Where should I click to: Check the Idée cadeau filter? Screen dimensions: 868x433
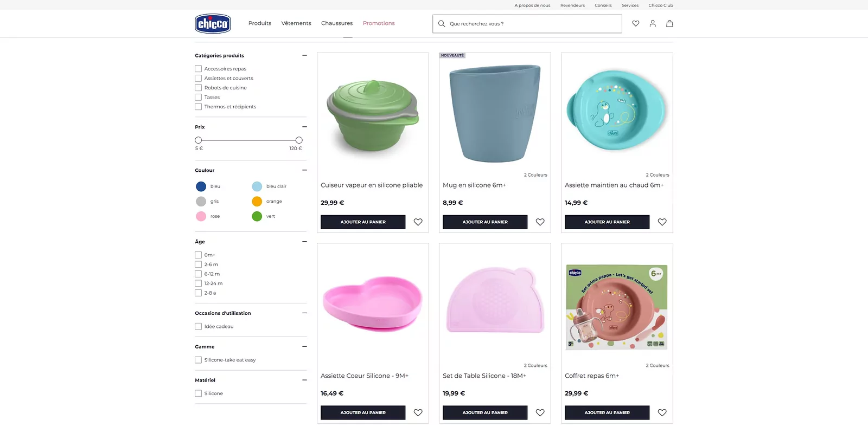pos(199,327)
